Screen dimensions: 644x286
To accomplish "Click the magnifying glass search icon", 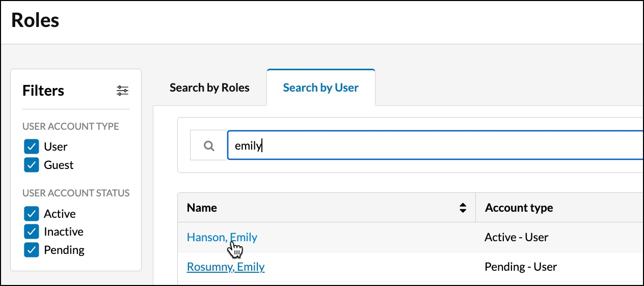I will tap(209, 146).
